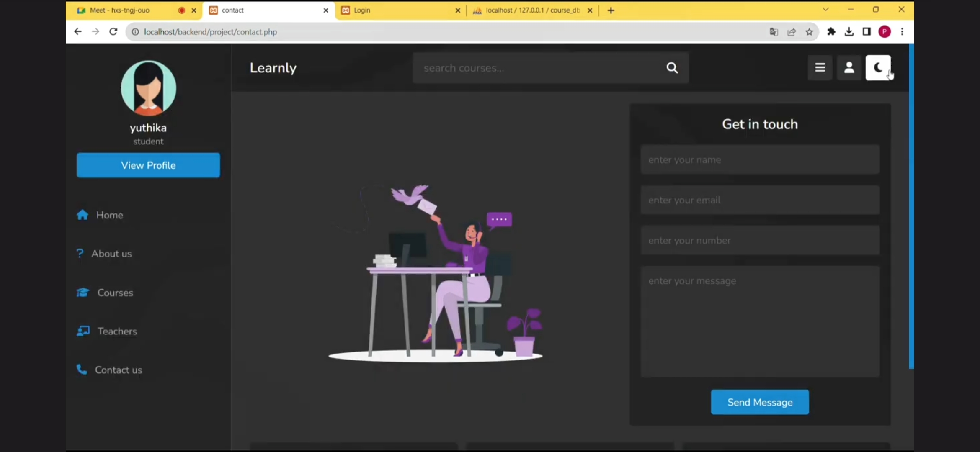This screenshot has height=452, width=980.
Task: Open About us in sidebar
Action: tap(111, 254)
